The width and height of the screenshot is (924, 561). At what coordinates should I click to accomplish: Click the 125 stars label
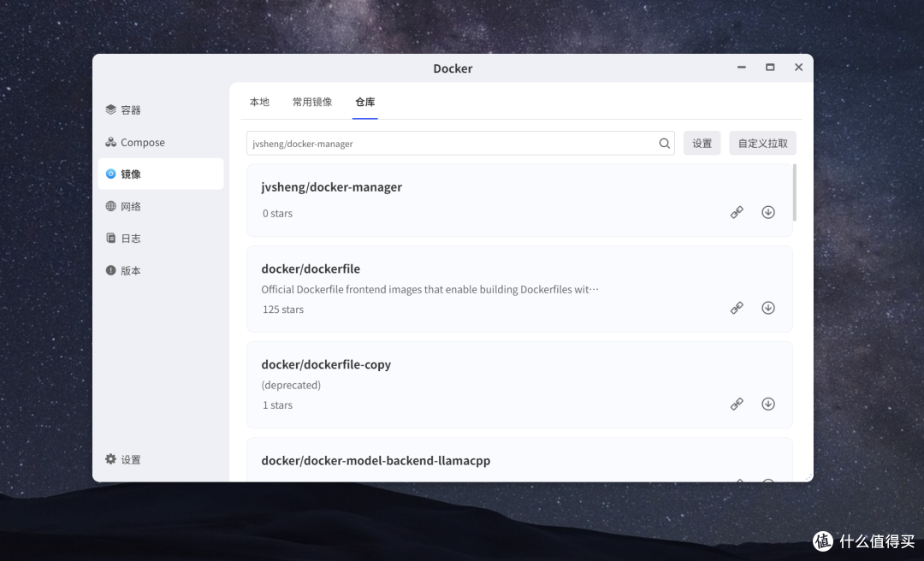tap(283, 310)
